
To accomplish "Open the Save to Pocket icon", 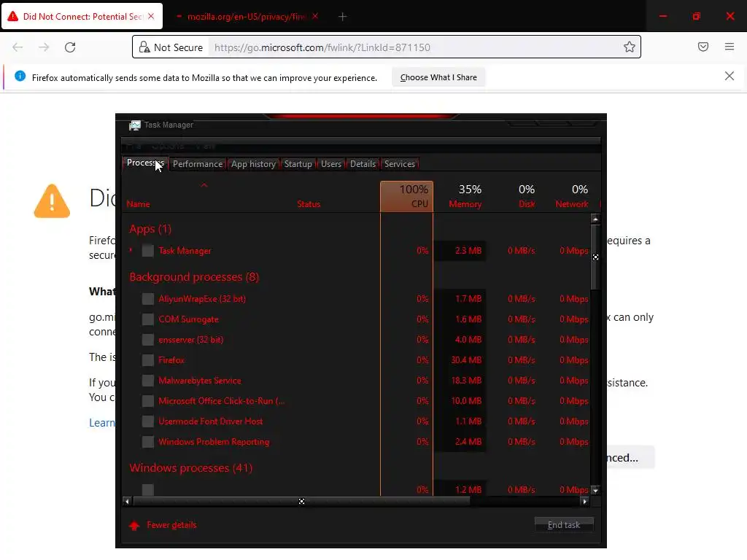I will click(x=703, y=47).
